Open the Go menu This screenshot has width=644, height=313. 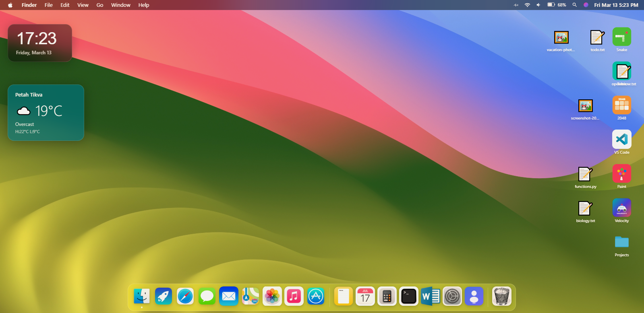(x=100, y=5)
